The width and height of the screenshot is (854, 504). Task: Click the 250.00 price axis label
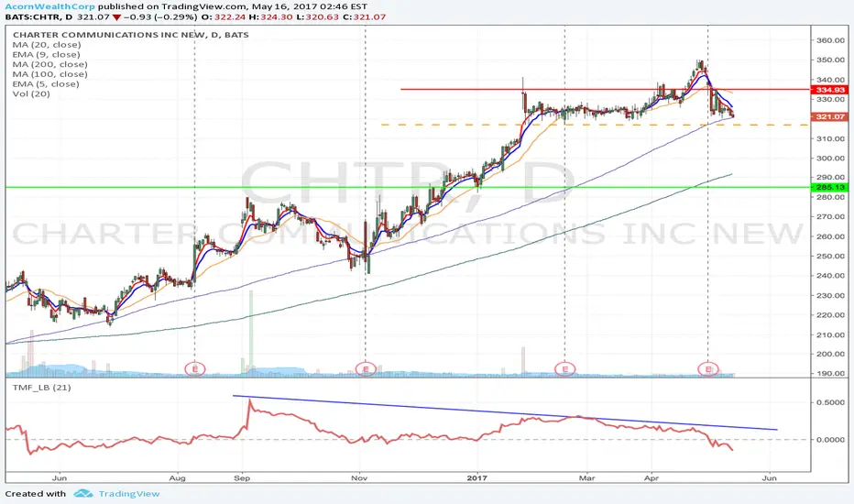tap(830, 256)
